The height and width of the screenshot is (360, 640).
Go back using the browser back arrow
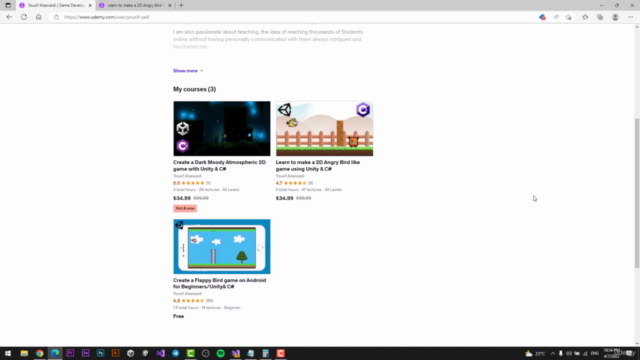tap(9, 17)
